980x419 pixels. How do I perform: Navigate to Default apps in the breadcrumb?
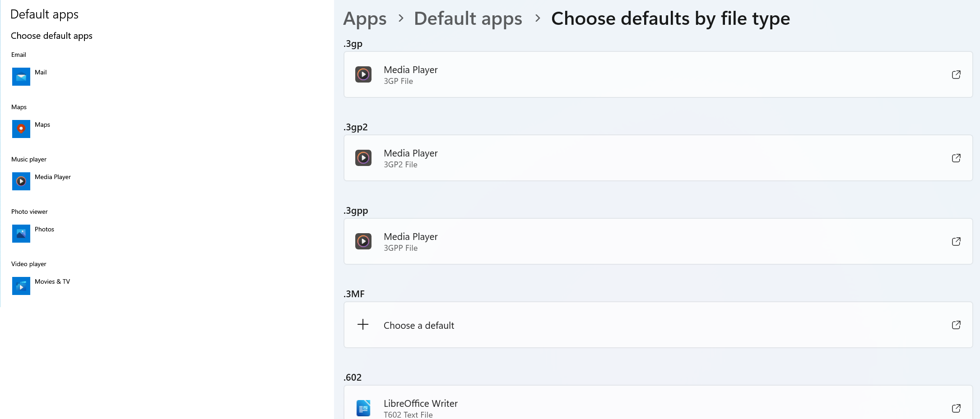coord(468,19)
